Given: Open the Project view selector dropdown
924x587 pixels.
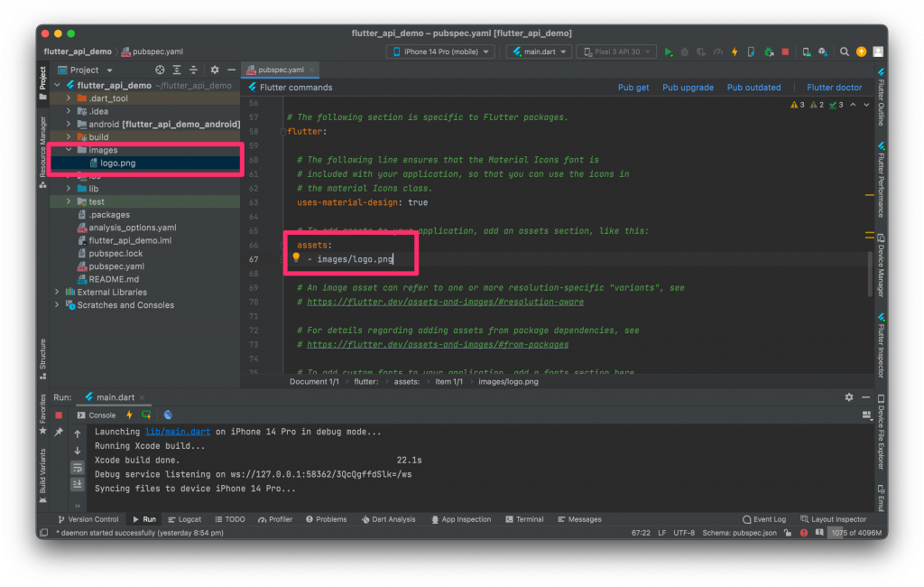Looking at the screenshot, I should click(85, 70).
